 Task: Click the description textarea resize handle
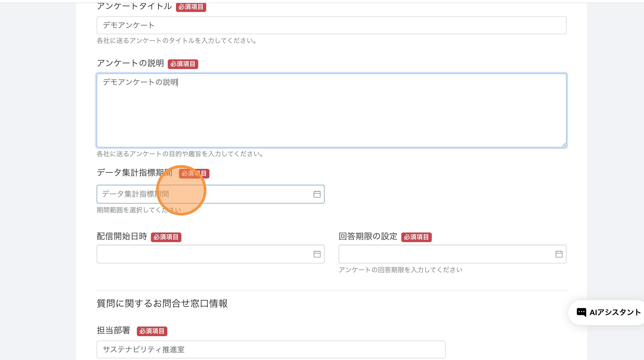pyautogui.click(x=564, y=145)
